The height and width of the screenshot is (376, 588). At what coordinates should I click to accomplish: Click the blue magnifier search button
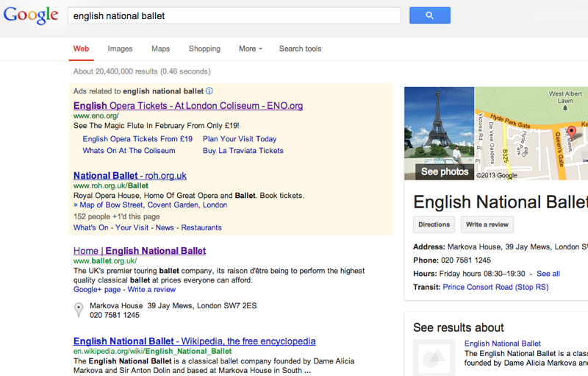coord(430,15)
